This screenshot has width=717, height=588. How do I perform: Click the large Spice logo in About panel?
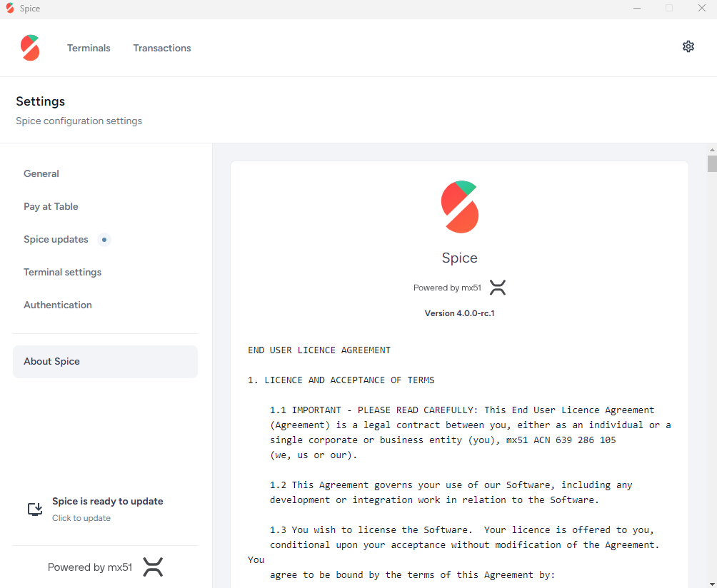coord(460,207)
